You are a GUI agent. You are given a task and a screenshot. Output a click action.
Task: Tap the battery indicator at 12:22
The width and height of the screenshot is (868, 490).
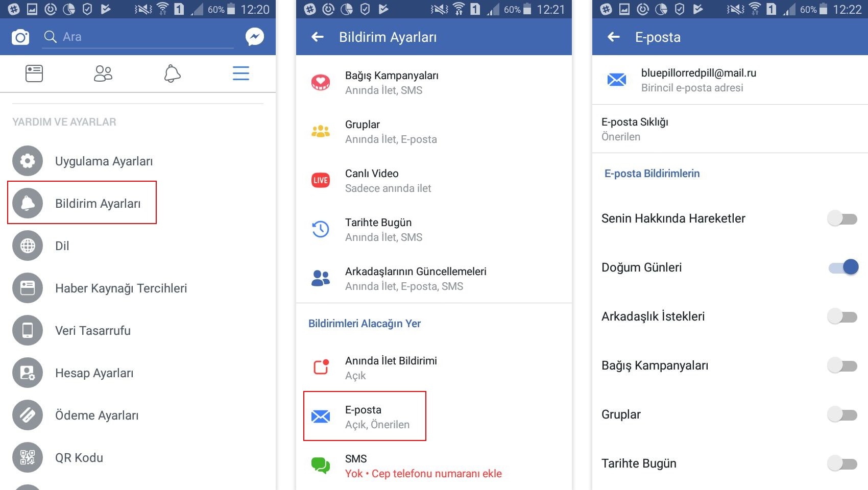tap(823, 9)
